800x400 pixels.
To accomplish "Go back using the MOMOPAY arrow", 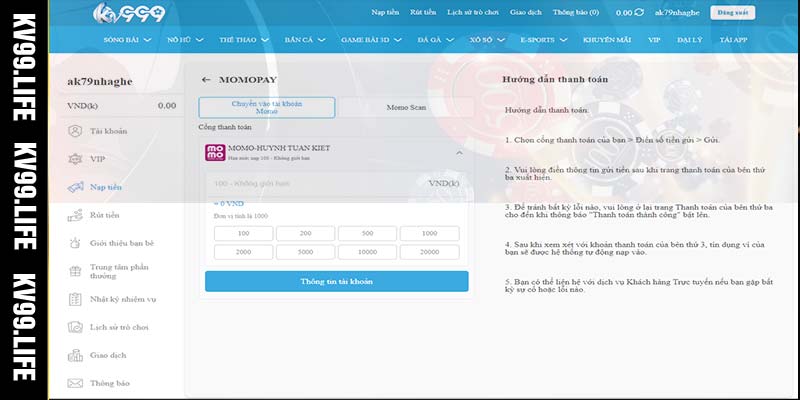I will pos(206,79).
